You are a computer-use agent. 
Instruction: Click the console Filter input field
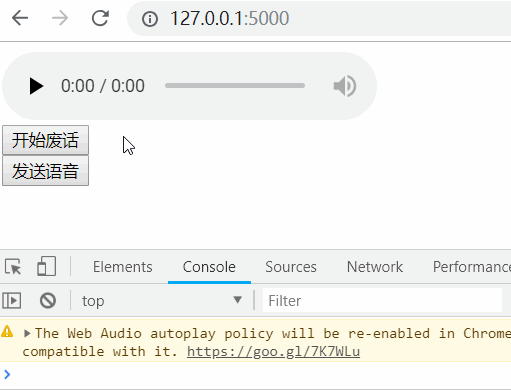(382, 300)
